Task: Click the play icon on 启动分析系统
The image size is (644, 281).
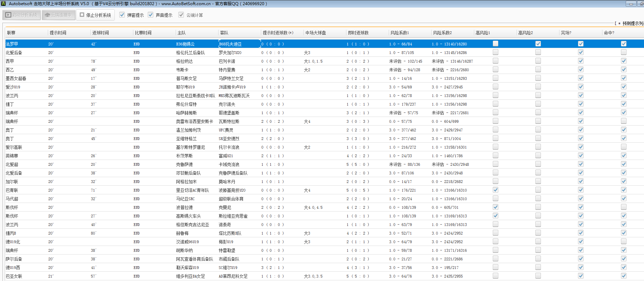Action: (8, 15)
